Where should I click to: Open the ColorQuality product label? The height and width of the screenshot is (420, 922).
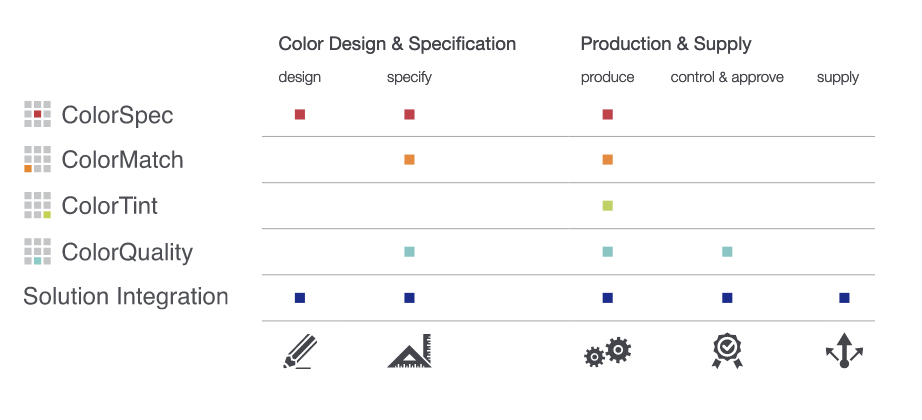127,253
